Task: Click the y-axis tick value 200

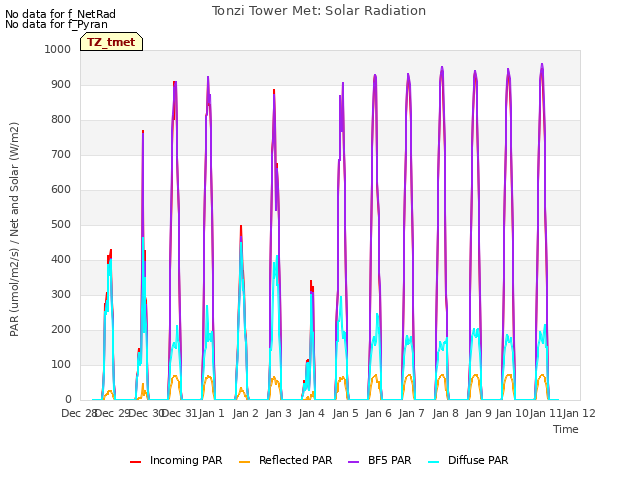Action: click(61, 330)
